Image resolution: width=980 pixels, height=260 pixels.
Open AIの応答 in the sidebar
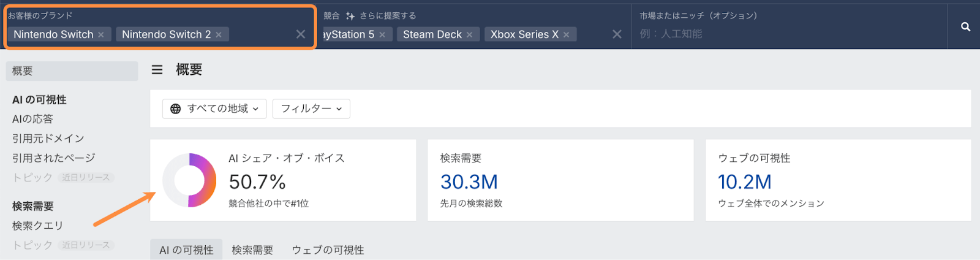[32, 119]
